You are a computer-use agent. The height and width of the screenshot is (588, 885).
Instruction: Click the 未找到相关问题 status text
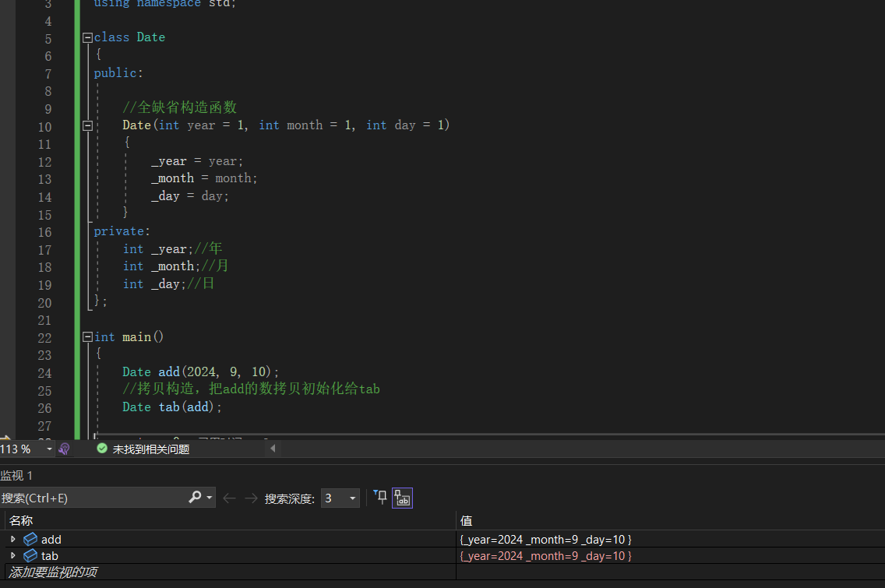[x=150, y=449]
